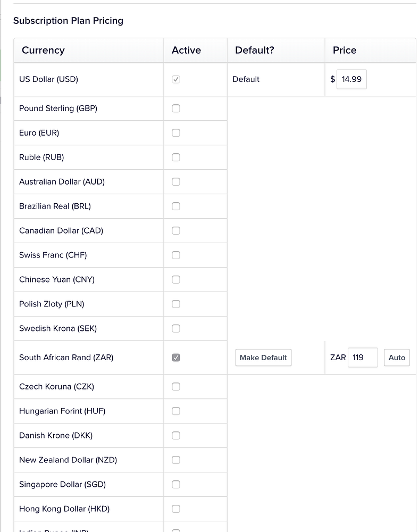The height and width of the screenshot is (532, 419).
Task: Check the Hungarian Forint (HUF) box
Action: [175, 411]
